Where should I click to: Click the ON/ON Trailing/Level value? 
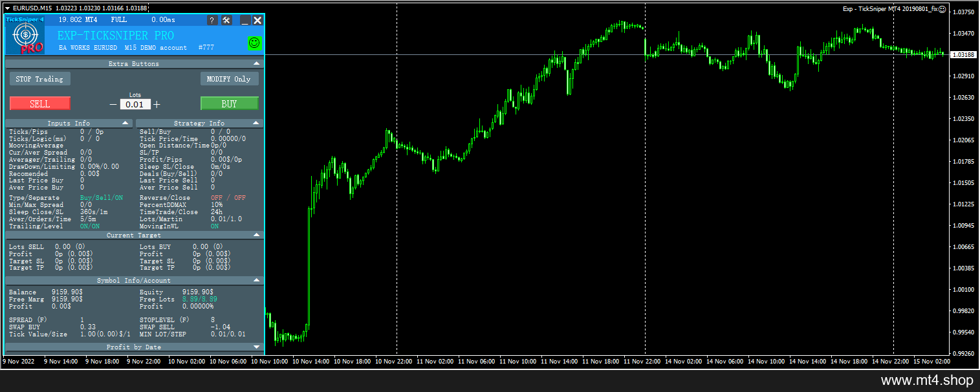click(90, 226)
